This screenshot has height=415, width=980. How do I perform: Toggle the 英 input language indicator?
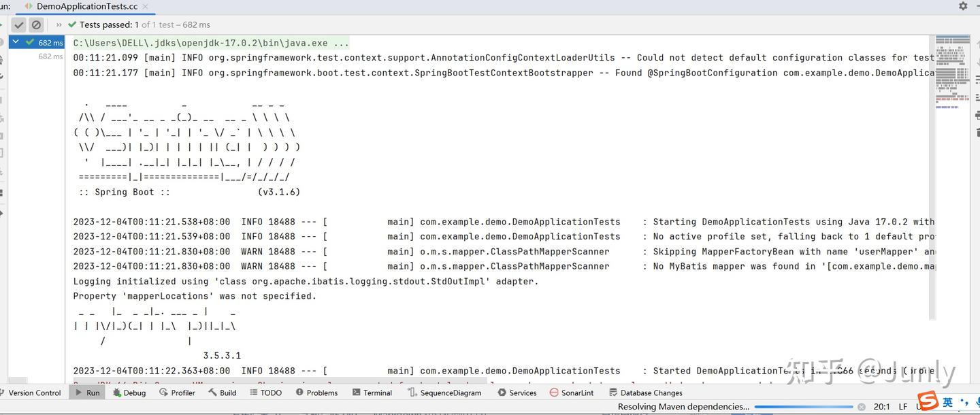(x=949, y=404)
